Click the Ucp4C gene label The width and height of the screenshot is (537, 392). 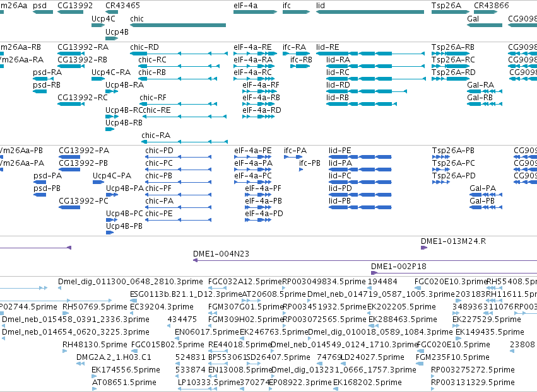coord(103,19)
